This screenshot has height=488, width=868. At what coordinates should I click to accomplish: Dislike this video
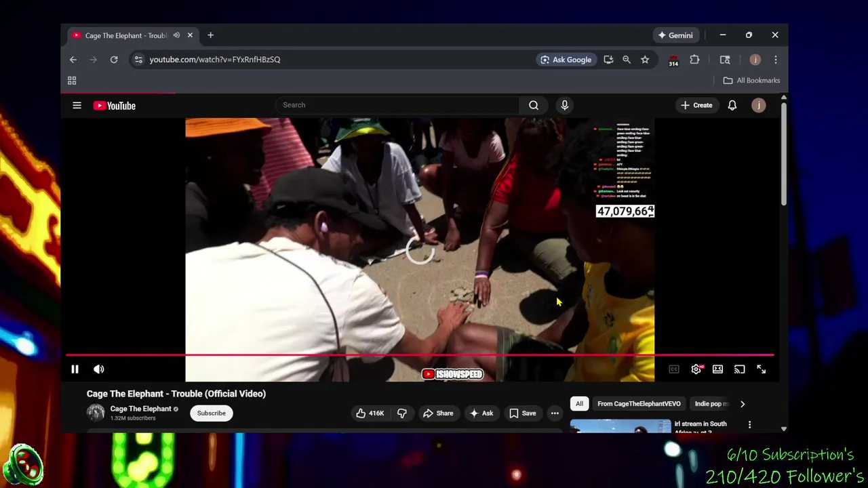(402, 413)
